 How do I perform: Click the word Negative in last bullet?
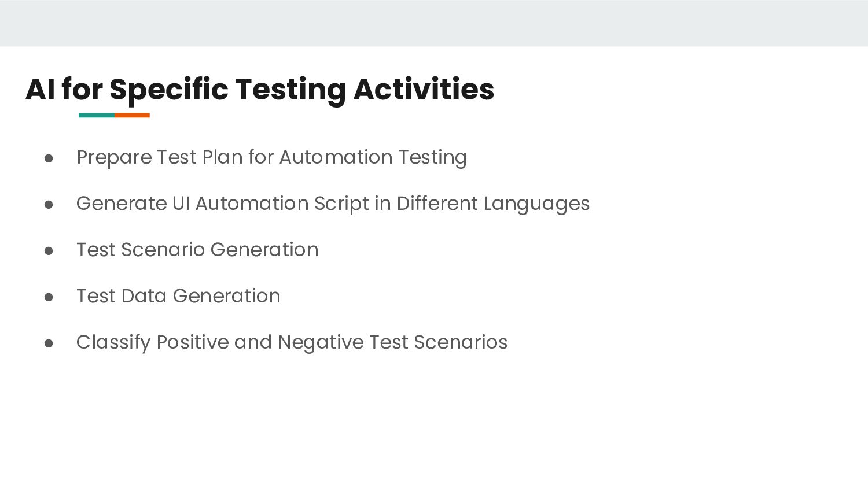[321, 343]
